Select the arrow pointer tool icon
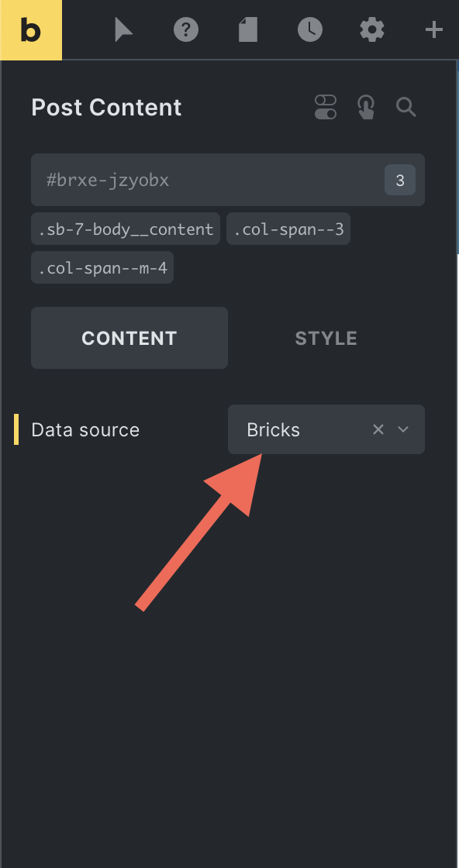Screen dimensions: 459x868 point(123,30)
